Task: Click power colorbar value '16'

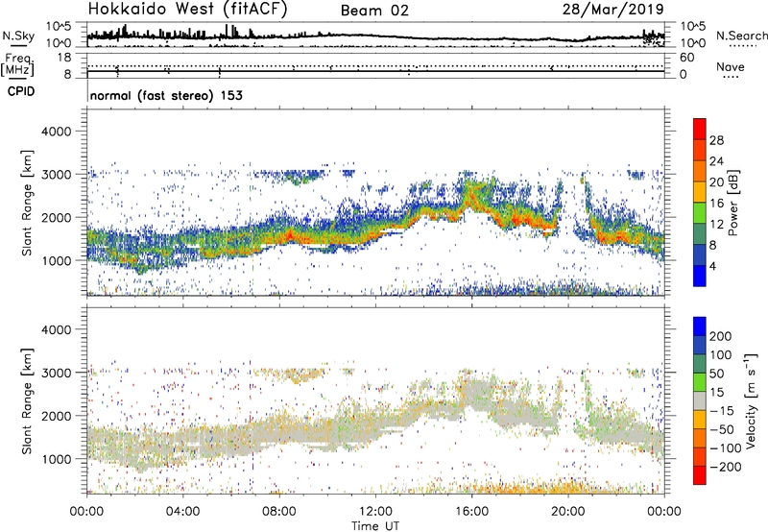Action: pyautogui.click(x=716, y=204)
